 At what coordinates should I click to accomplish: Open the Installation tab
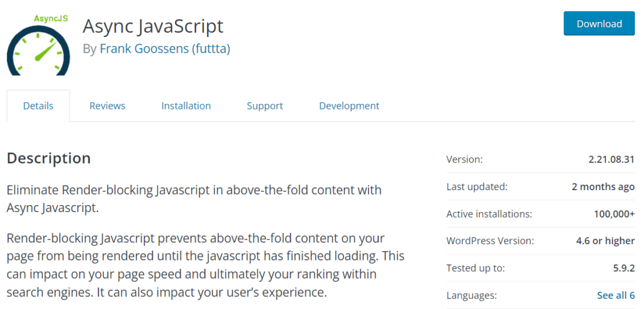(186, 106)
